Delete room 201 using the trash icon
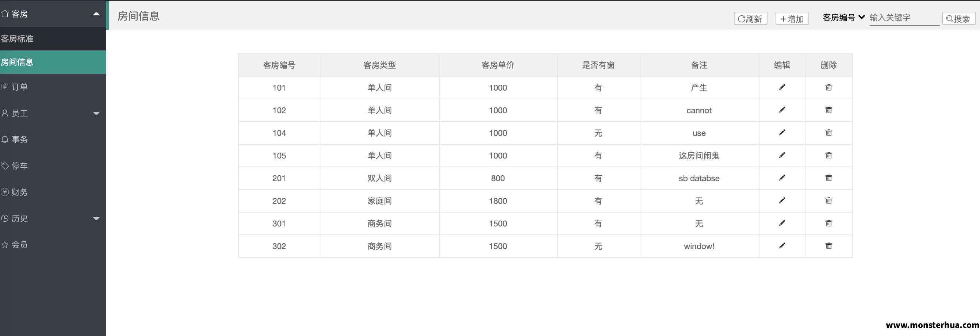980x336 pixels. pos(828,178)
